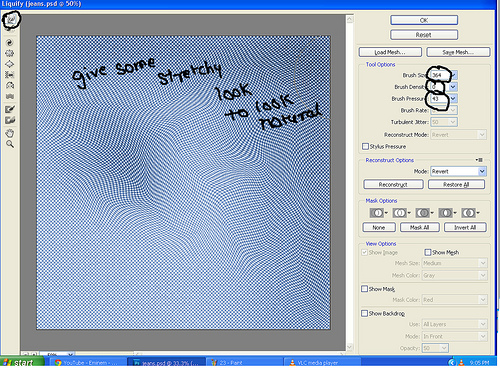Click the warped jeans texture preview
The height and width of the screenshot is (375, 500).
(183, 182)
